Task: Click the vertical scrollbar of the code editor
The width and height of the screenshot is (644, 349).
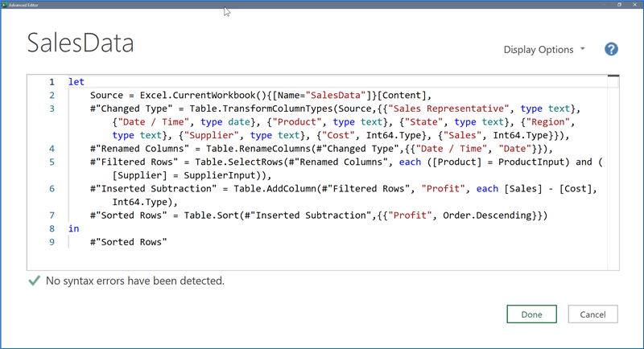Action: tap(613, 161)
